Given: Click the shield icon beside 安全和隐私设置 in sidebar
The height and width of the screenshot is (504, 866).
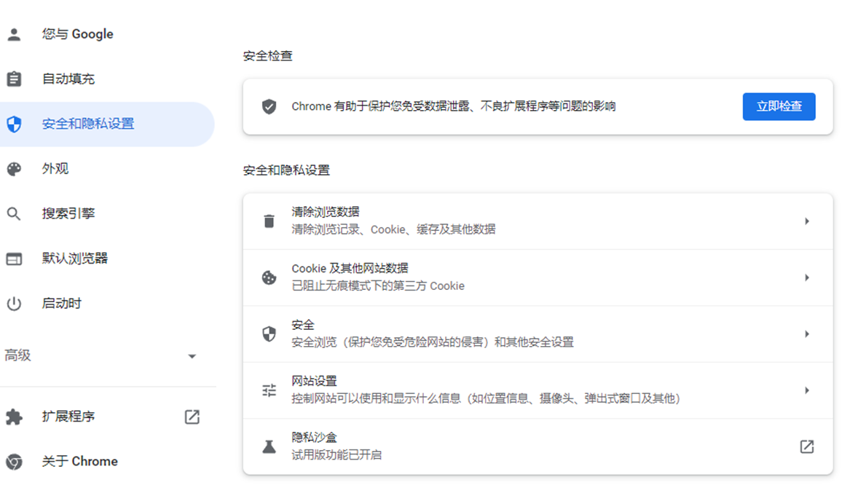Looking at the screenshot, I should tap(14, 125).
